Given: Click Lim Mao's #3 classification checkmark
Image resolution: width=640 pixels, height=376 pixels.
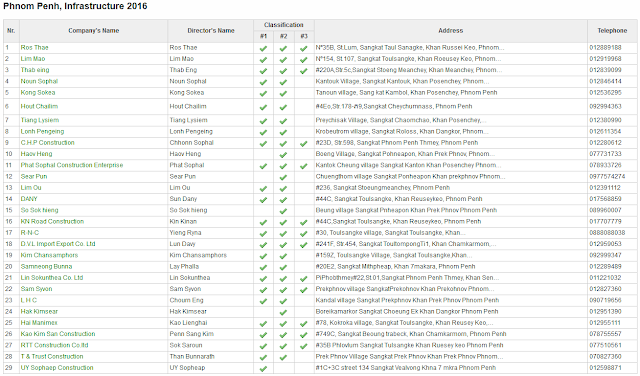Looking at the screenshot, I should (303, 60).
